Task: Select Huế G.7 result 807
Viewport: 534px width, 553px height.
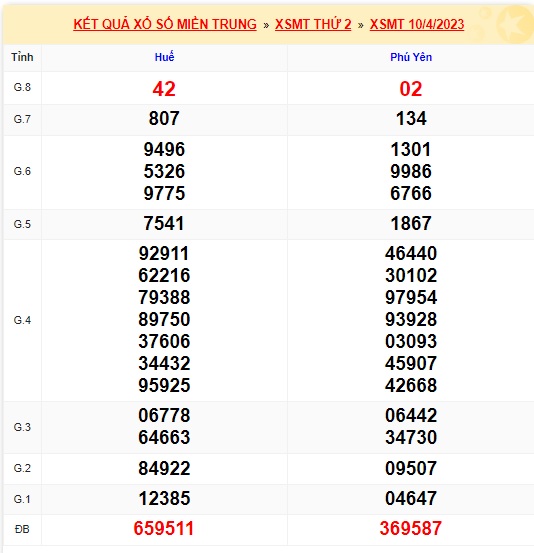Action: point(164,118)
